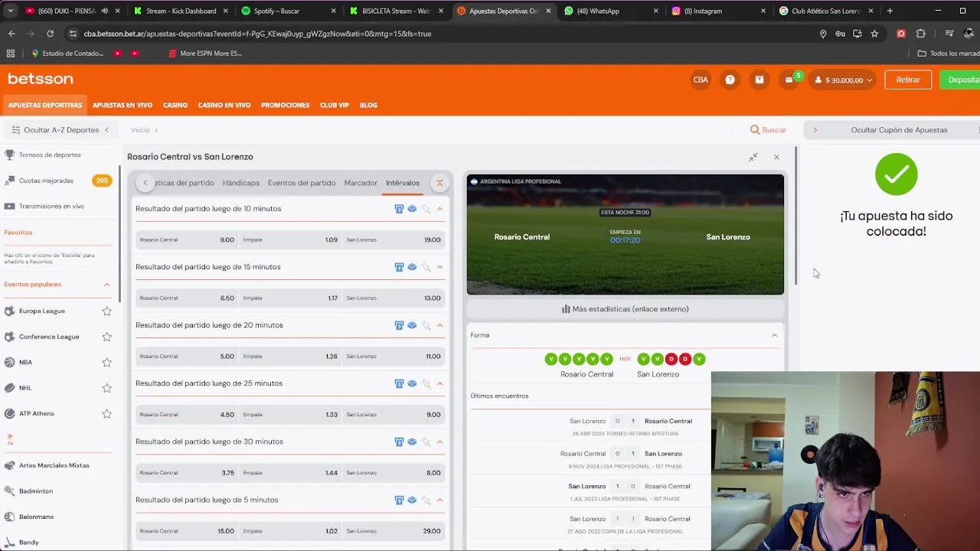Open the help question mark icon
This screenshot has width=980, height=551.
[x=730, y=80]
